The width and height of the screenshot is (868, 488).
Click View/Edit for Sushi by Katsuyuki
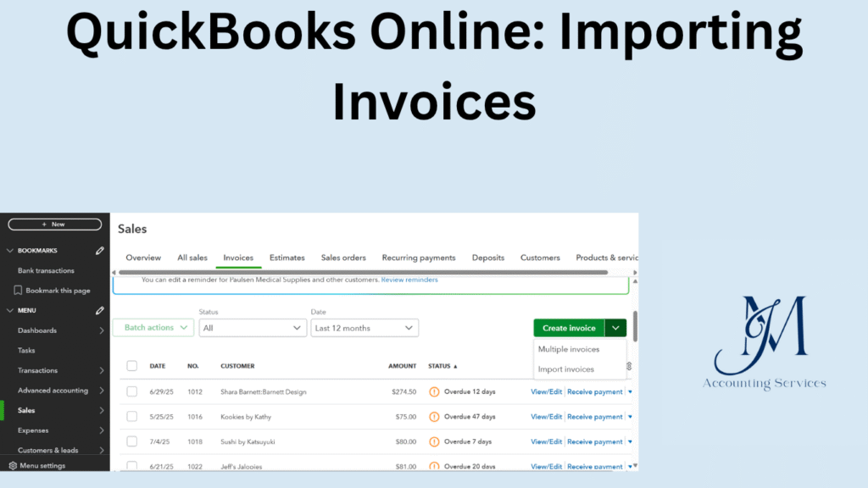click(546, 441)
